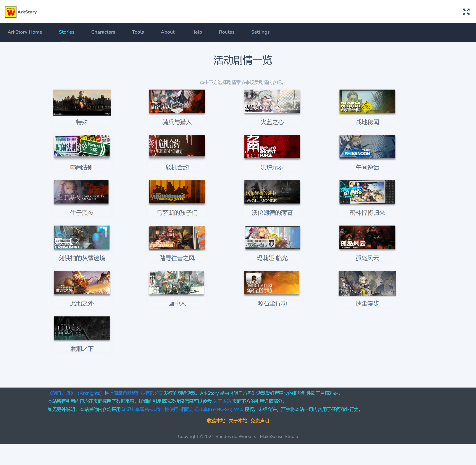Click the ArkStory logo icon
The height and width of the screenshot is (465, 476).
click(x=11, y=12)
